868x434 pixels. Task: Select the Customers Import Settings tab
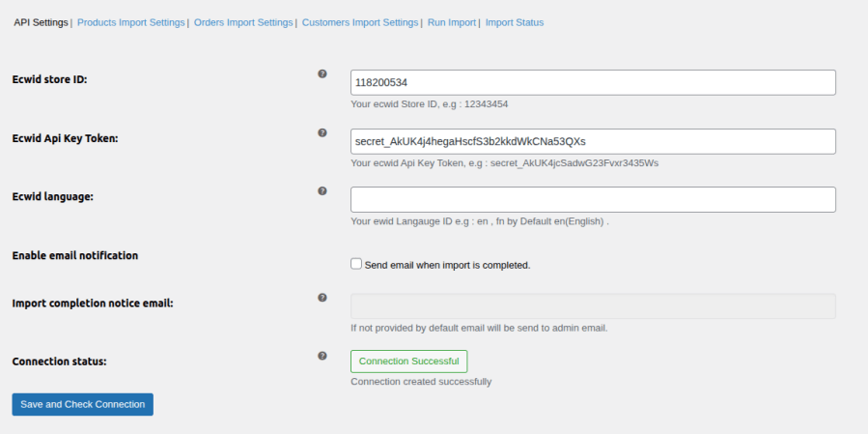pyautogui.click(x=360, y=22)
